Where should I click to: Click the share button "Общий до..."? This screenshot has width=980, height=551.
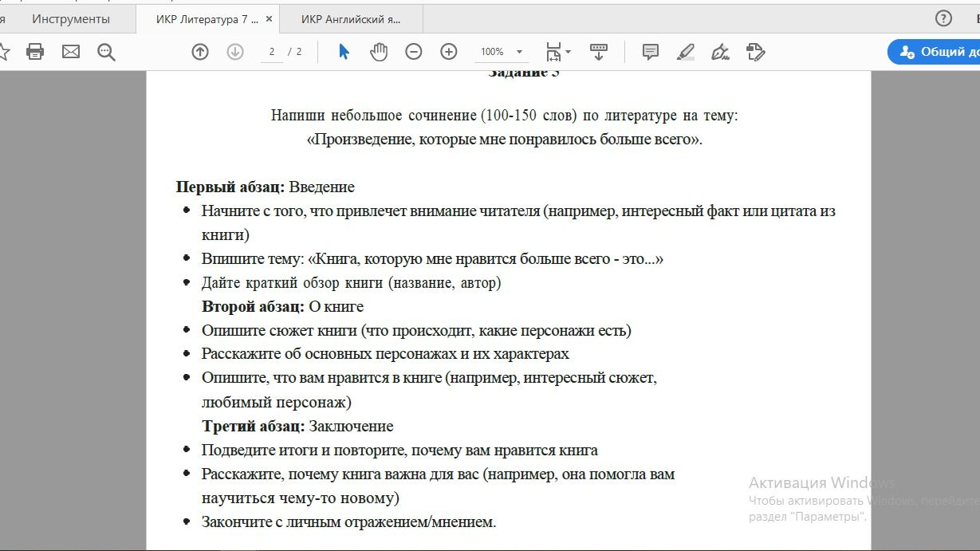point(934,52)
